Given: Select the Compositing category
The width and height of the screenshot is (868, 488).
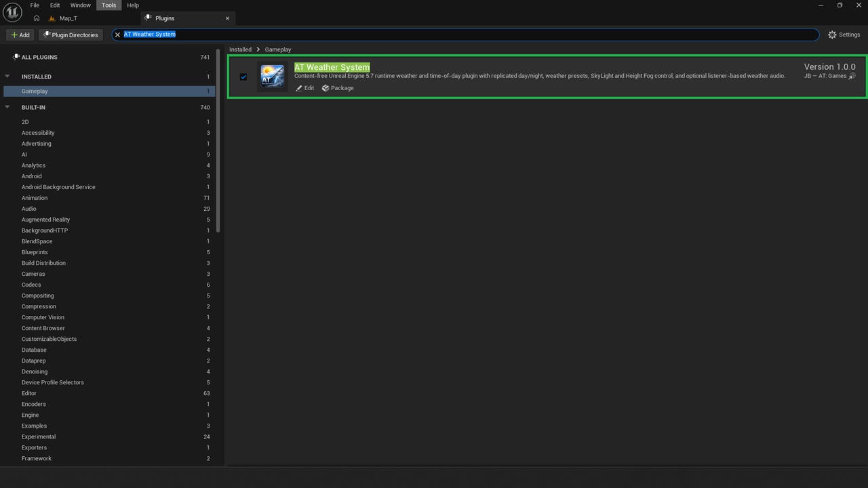Looking at the screenshot, I should click(108, 296).
